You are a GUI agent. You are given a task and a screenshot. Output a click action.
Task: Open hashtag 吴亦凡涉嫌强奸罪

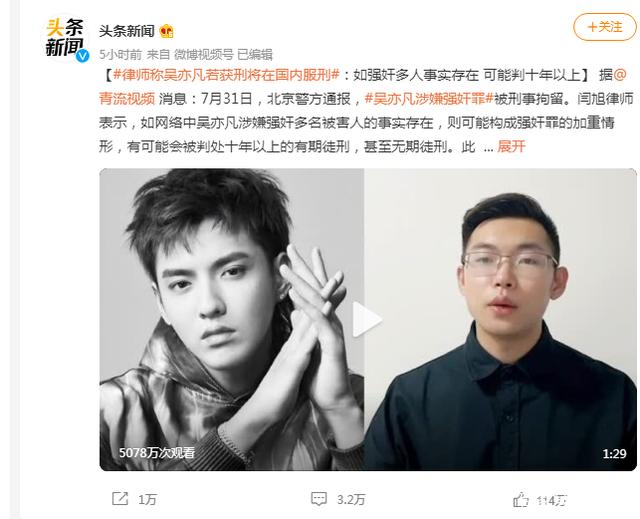[429, 98]
